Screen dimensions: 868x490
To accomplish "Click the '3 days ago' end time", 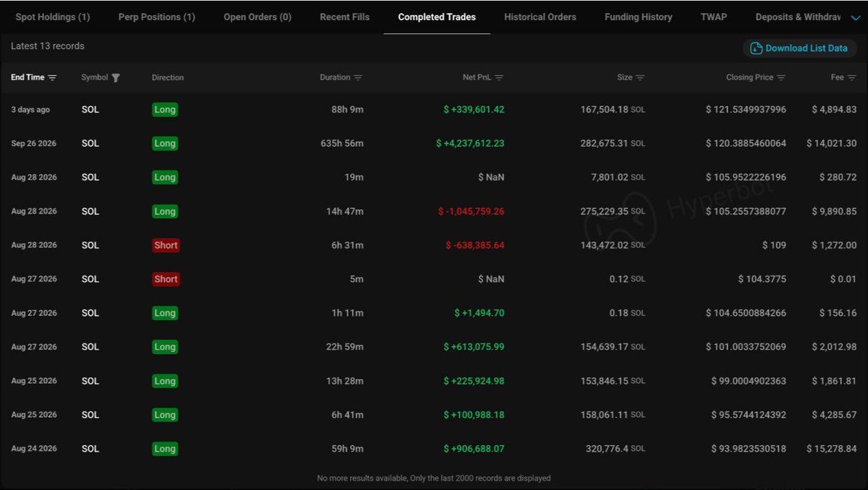I will (x=30, y=110).
